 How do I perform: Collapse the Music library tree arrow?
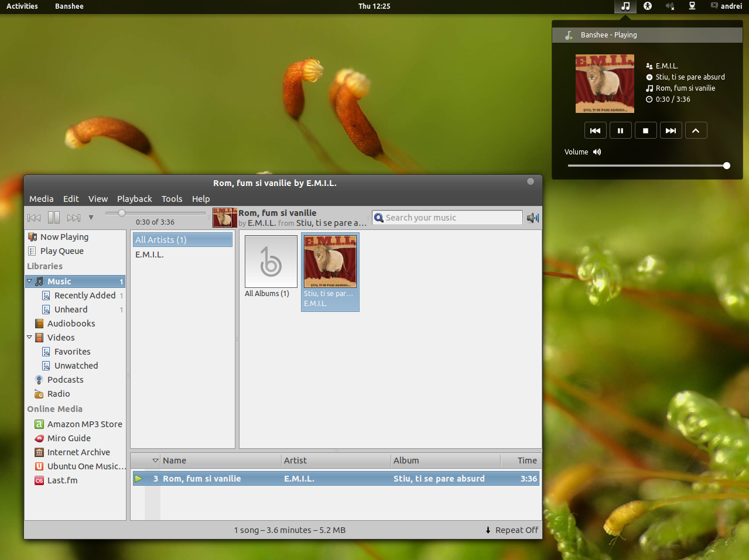(30, 281)
